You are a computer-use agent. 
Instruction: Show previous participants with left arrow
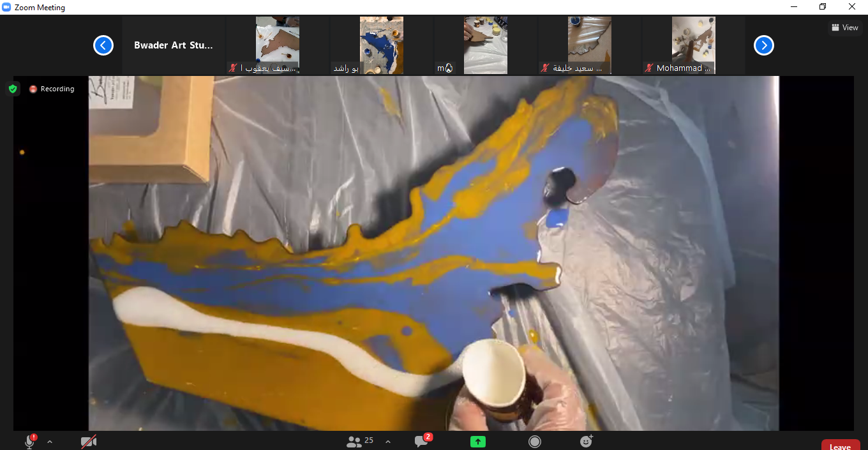coord(103,45)
